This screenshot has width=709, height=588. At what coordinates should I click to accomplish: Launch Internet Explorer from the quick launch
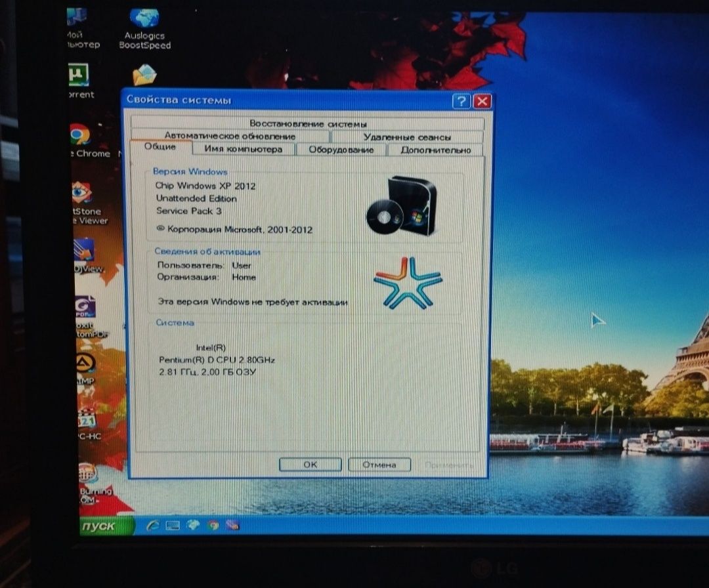pos(153,525)
